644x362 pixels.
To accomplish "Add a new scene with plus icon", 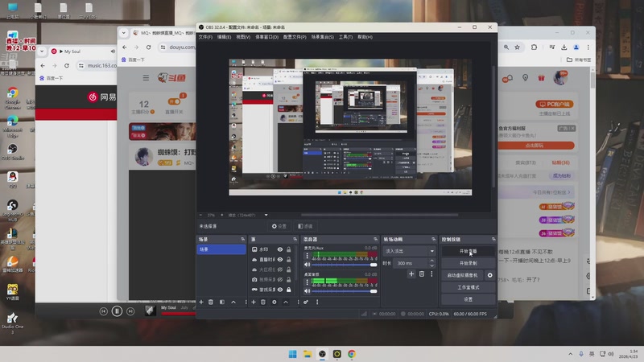I will 201,302.
